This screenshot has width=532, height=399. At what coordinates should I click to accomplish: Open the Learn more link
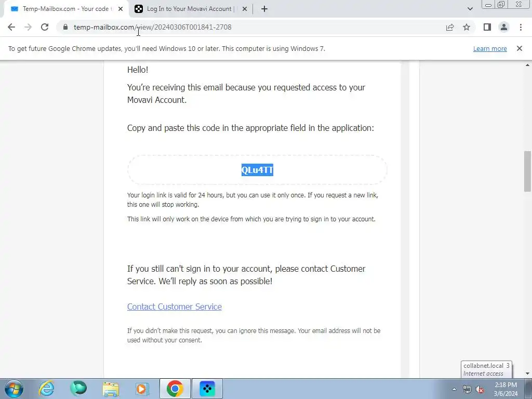pyautogui.click(x=490, y=48)
